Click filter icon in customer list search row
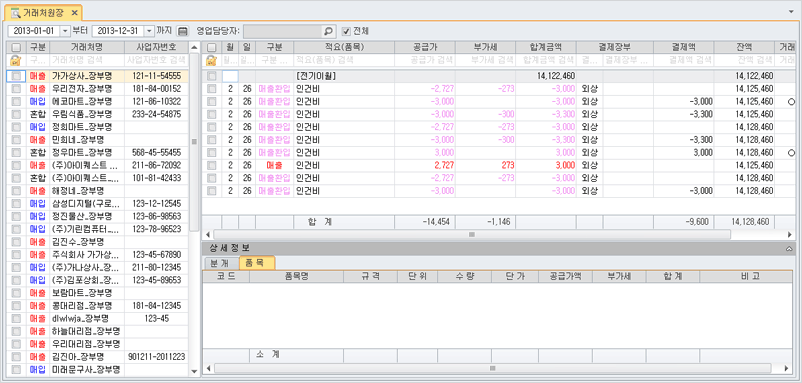Image resolution: width=802 pixels, height=383 pixels. coord(16,60)
